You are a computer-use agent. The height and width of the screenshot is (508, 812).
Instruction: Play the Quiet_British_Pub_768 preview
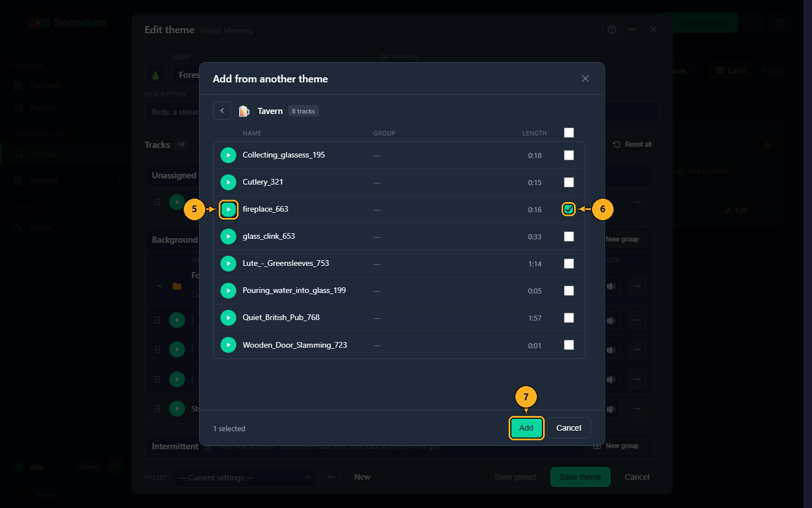228,318
